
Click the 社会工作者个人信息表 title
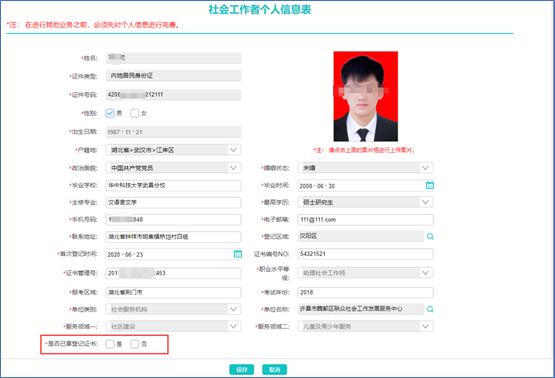[x=260, y=10]
